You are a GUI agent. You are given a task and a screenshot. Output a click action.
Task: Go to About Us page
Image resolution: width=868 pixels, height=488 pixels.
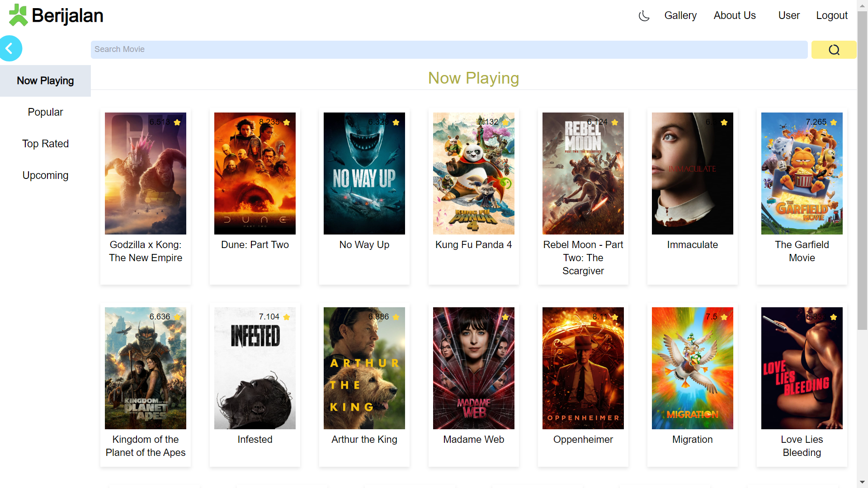pyautogui.click(x=734, y=15)
